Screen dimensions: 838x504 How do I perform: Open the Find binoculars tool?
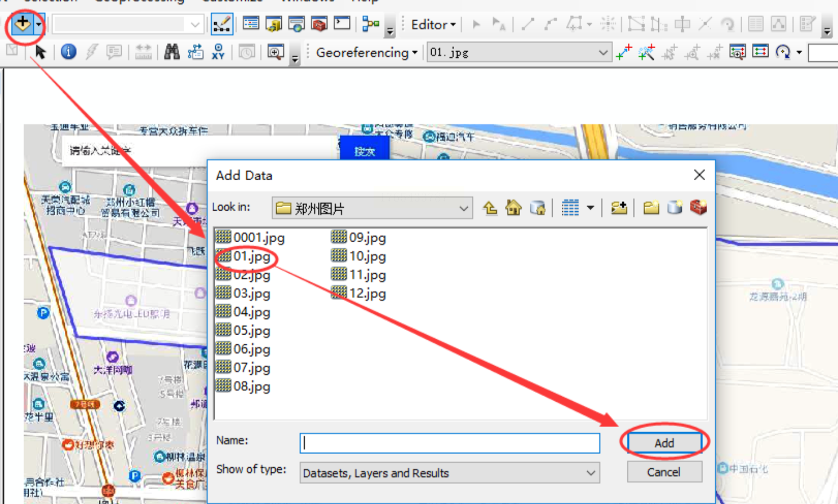171,52
